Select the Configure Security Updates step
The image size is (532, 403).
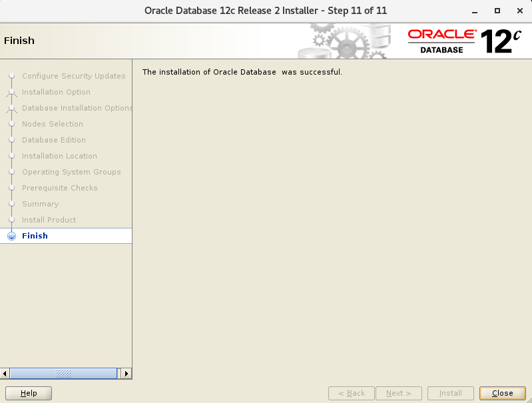74,76
